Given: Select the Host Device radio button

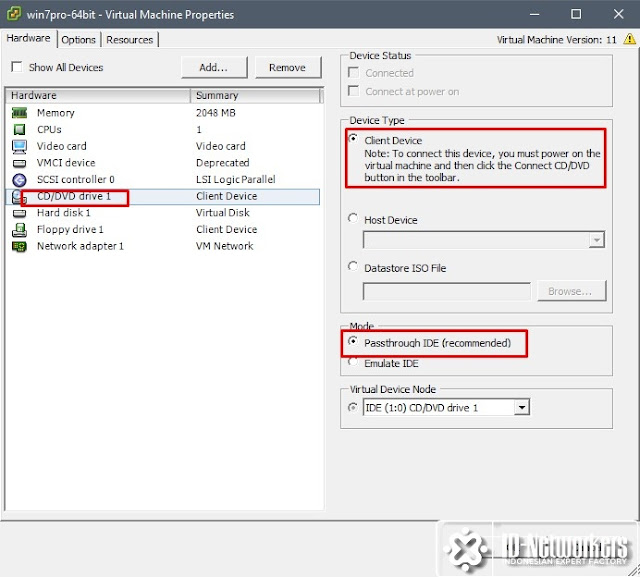Looking at the screenshot, I should [353, 218].
